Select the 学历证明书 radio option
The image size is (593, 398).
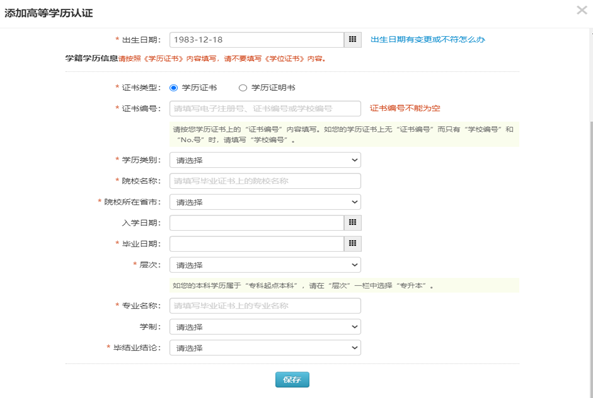pos(242,88)
